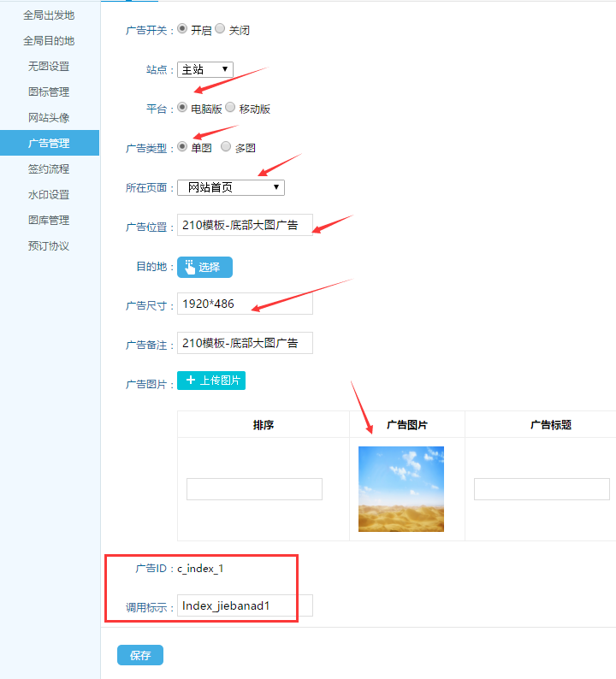Click the 排序 sort order input box
The image size is (616, 679).
pyautogui.click(x=254, y=489)
